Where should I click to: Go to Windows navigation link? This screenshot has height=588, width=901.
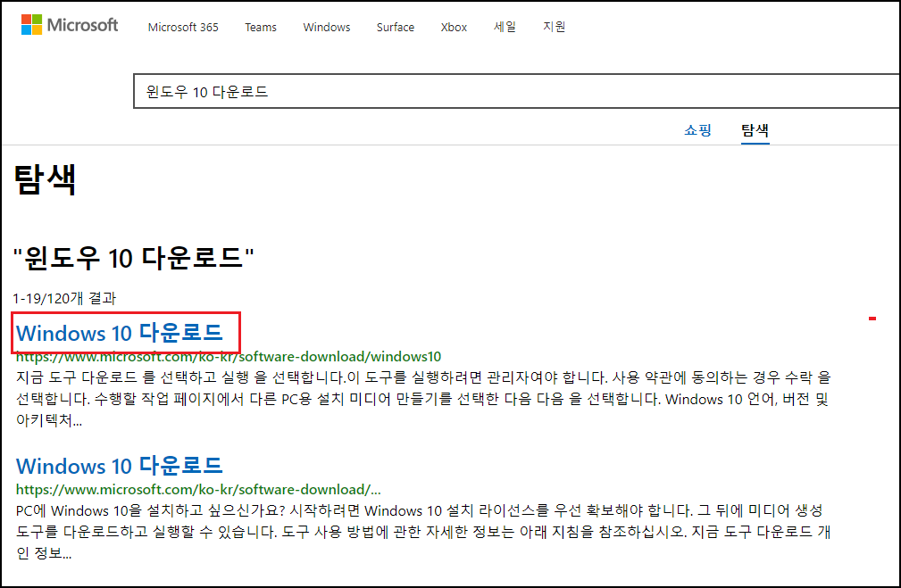coord(327,27)
